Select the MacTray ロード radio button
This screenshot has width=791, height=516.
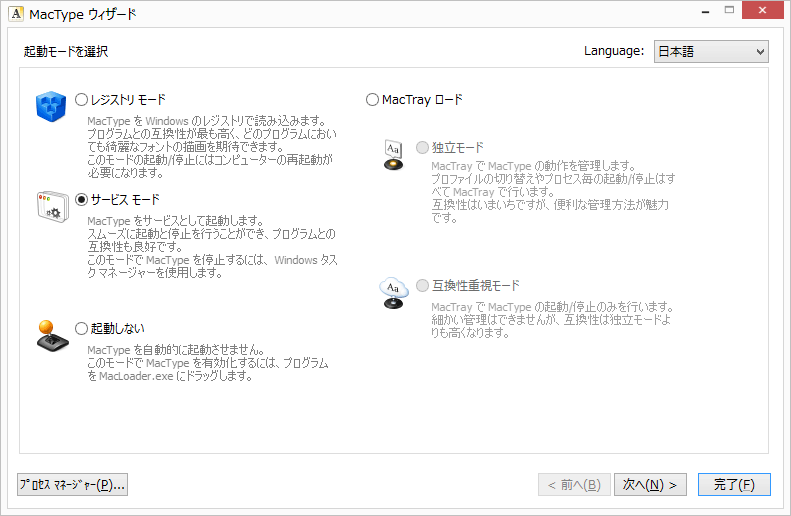pos(372,100)
